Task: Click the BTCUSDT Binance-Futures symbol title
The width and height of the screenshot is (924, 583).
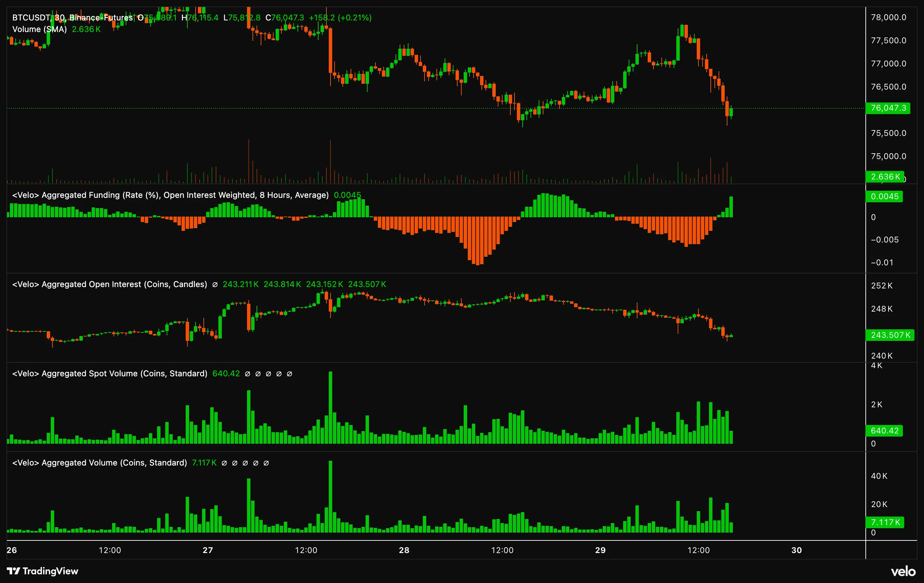Action: tap(72, 18)
